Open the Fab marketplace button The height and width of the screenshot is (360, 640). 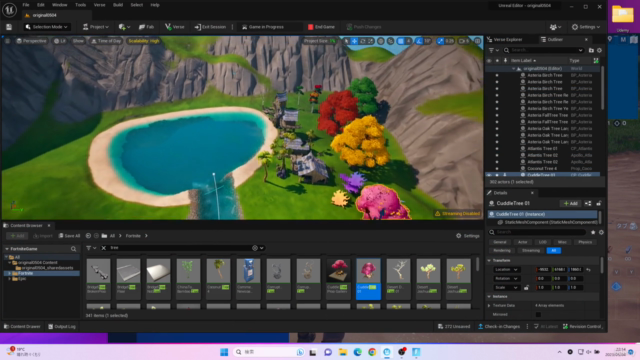pyautogui.click(x=146, y=27)
